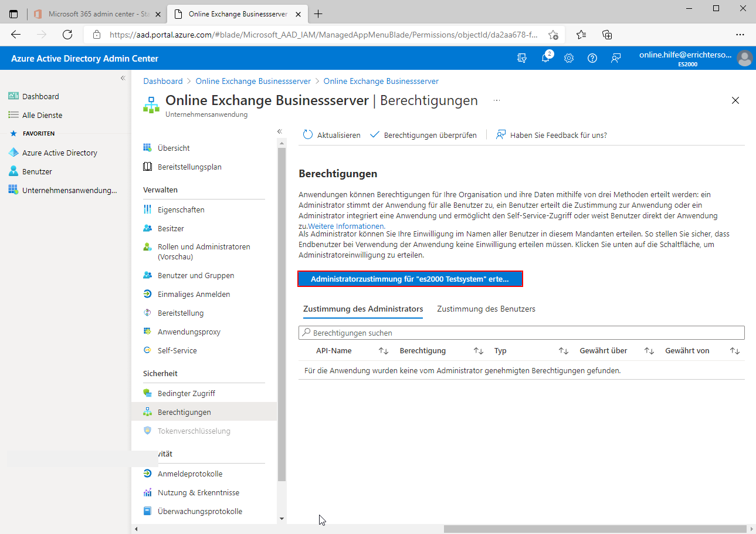Screen dimensions: 756x534
Task: Open portal settings gear in header
Action: [x=569, y=58]
